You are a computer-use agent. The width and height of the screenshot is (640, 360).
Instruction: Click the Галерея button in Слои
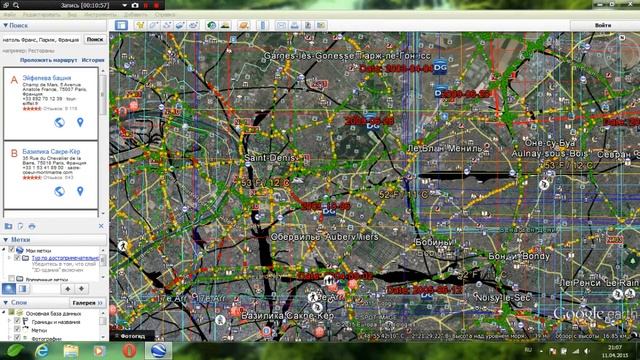87,303
